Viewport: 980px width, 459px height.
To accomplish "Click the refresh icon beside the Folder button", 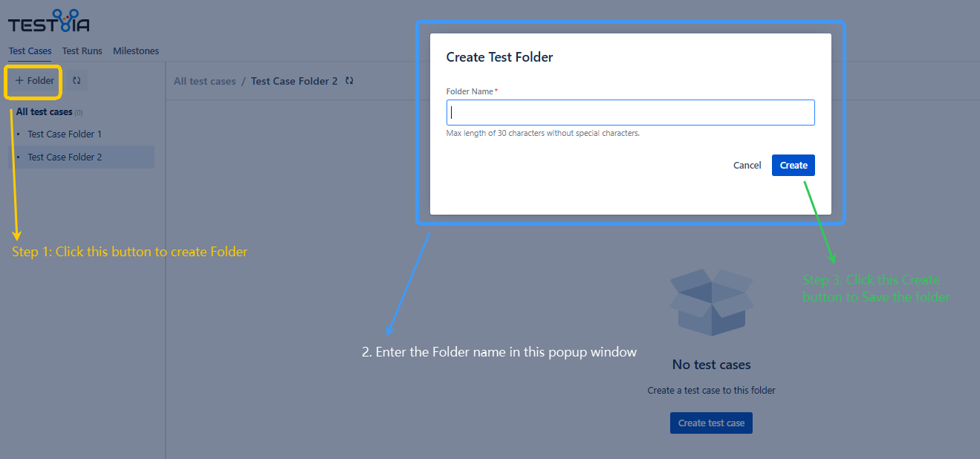I will click(x=77, y=80).
